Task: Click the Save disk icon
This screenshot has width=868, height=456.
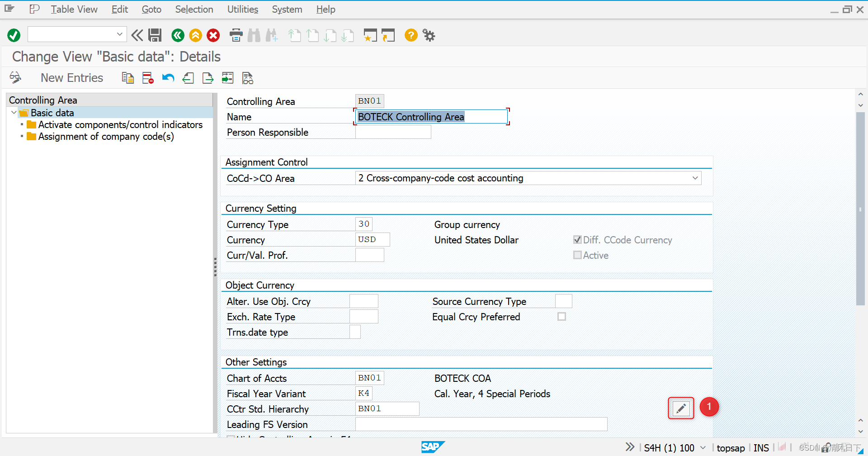Action: pos(155,35)
